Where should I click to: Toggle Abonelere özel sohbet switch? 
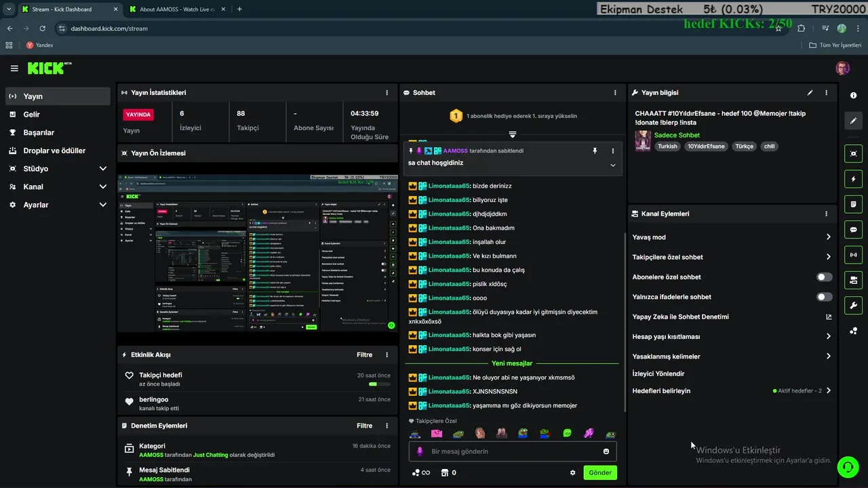tap(825, 277)
